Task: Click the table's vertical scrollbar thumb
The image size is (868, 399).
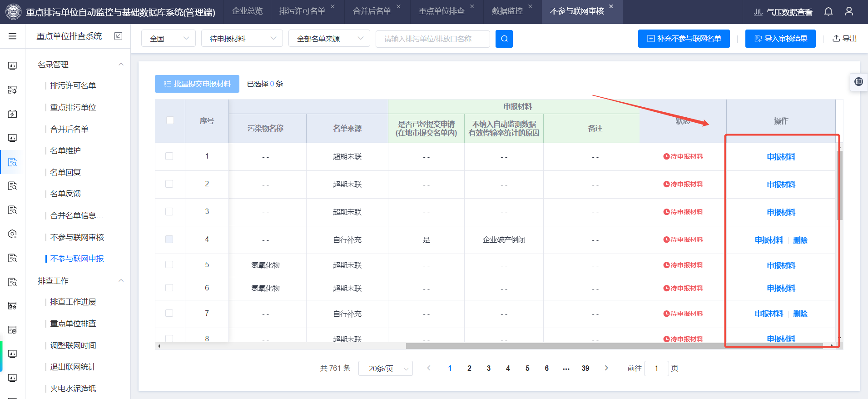Action: tap(840, 185)
